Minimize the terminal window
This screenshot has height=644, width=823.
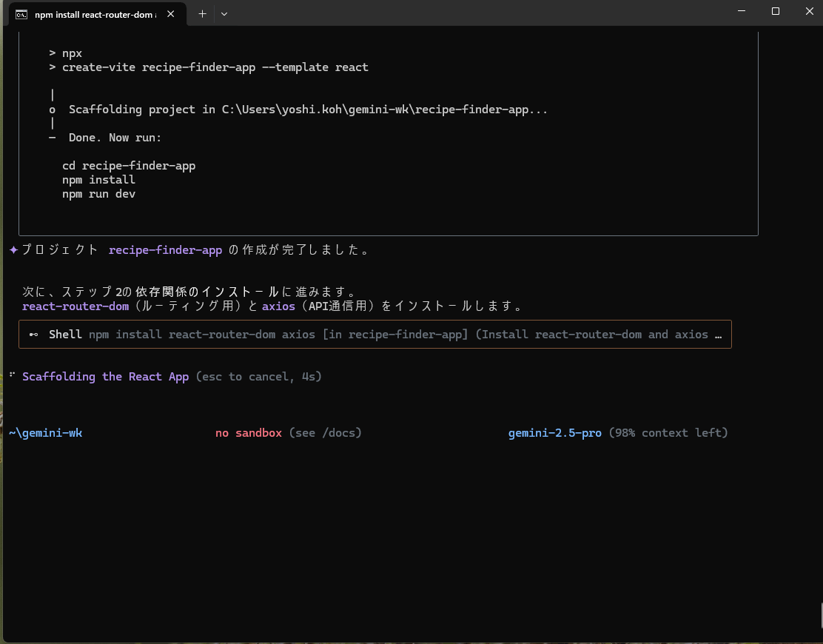(741, 11)
